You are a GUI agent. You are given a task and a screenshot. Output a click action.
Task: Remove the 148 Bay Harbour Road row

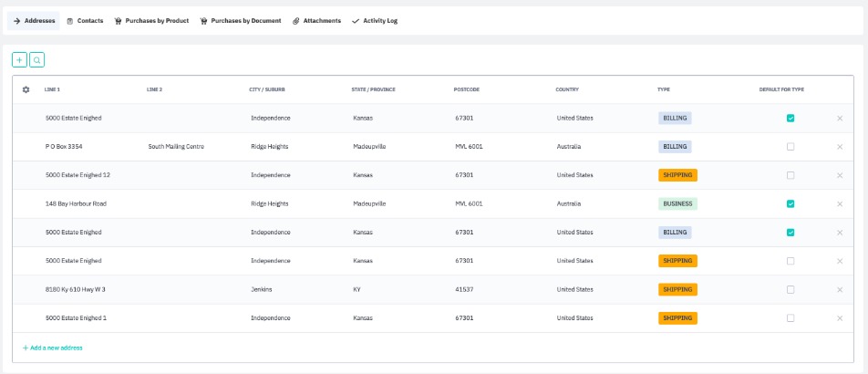[x=840, y=204]
